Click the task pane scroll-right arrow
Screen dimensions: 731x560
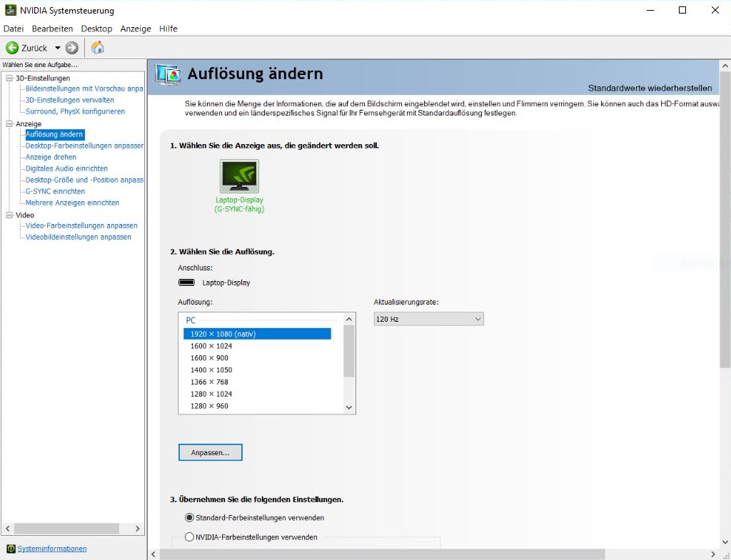point(138,529)
